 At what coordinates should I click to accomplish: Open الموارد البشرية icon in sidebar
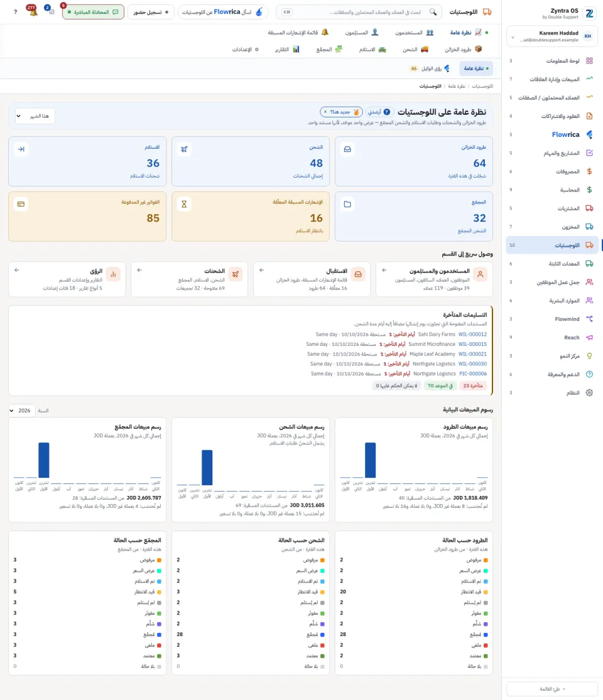[589, 301]
